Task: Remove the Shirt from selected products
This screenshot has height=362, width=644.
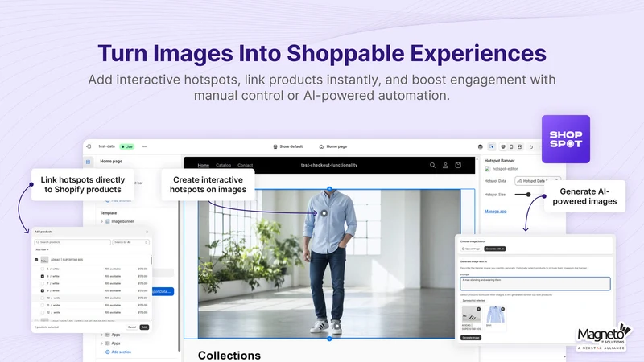Action: click(x=502, y=309)
